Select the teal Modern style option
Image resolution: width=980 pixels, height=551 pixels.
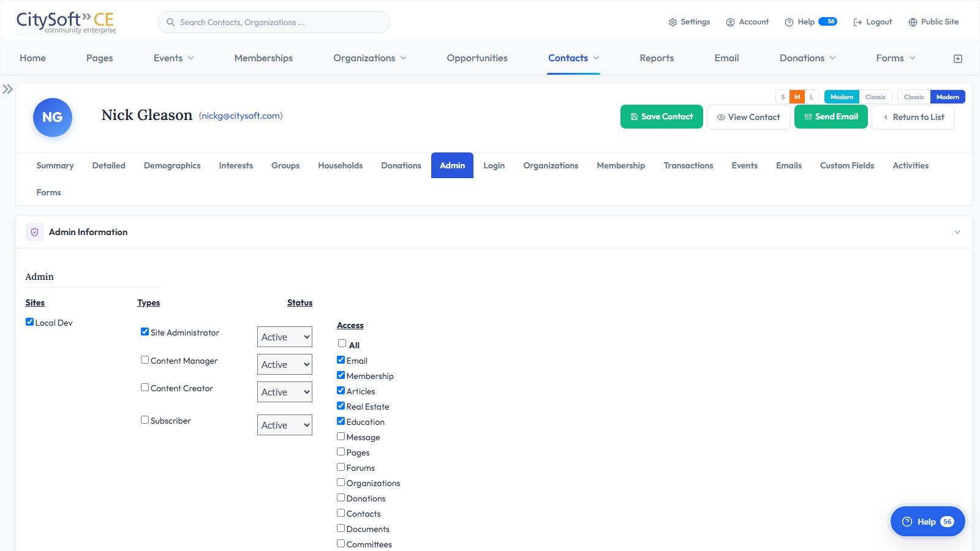842,97
